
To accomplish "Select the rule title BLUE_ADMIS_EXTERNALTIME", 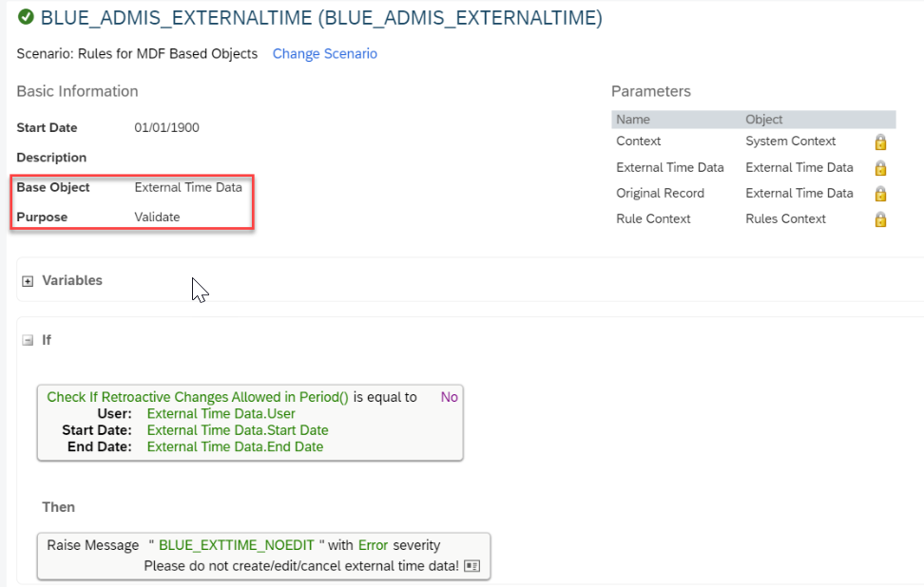I will [x=321, y=18].
